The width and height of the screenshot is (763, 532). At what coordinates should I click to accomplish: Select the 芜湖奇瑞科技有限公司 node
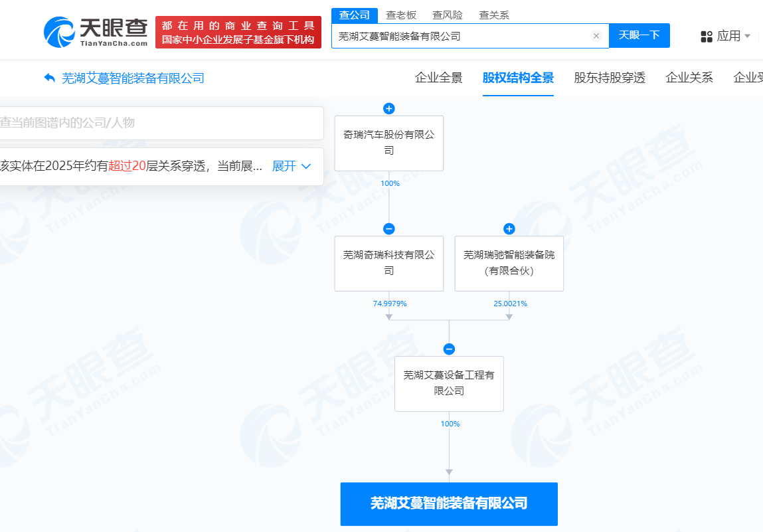click(x=388, y=263)
